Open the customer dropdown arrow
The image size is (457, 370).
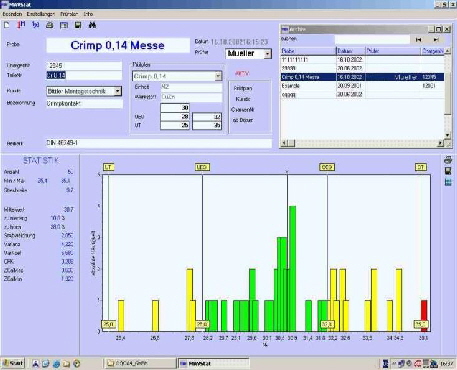coord(118,91)
